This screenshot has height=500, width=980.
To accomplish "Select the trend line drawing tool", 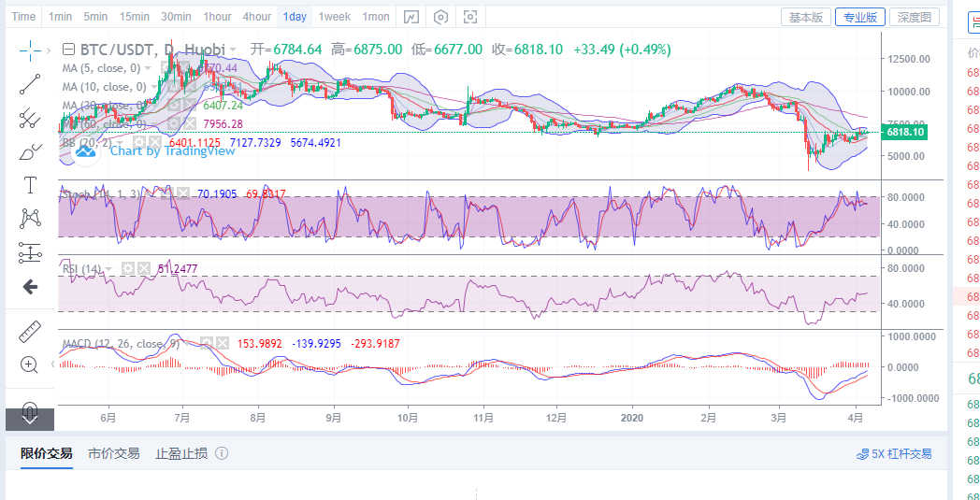I will click(29, 84).
